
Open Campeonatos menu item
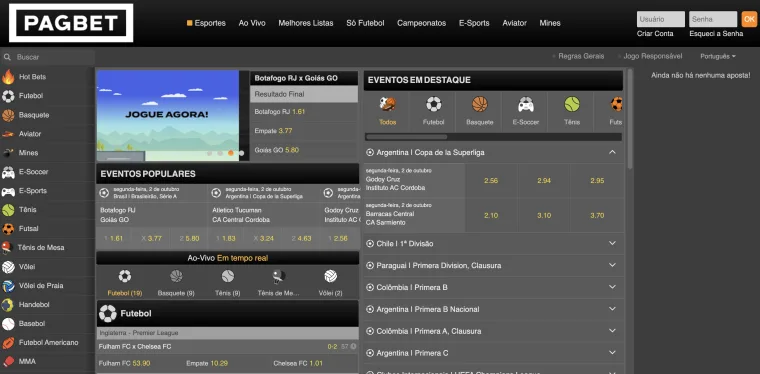click(422, 23)
